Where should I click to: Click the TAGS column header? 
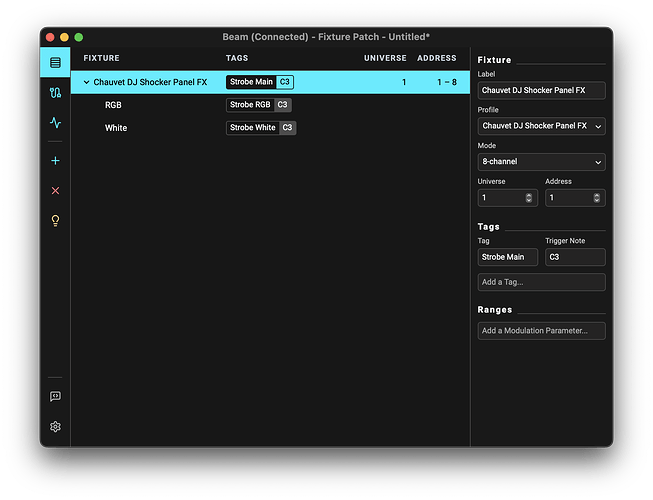click(237, 58)
